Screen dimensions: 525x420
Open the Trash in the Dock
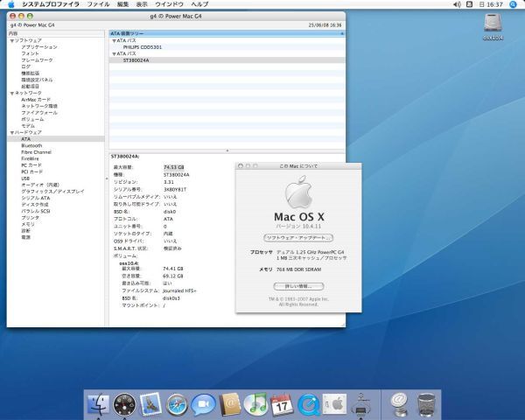[426, 405]
